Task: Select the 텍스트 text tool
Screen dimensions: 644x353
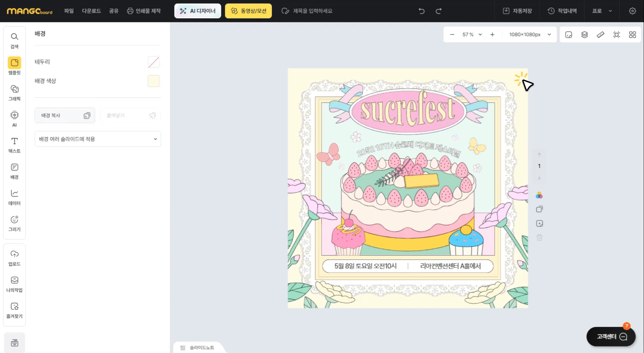Action: tap(14, 145)
